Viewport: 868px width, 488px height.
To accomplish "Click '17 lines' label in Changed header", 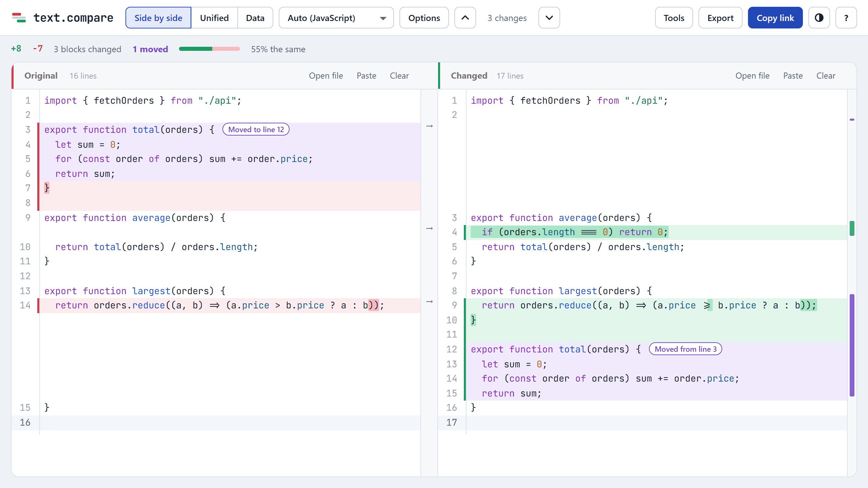I will (x=510, y=76).
